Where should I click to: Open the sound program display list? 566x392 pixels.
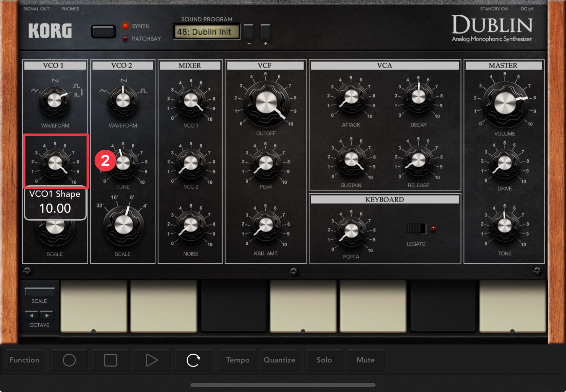(206, 32)
